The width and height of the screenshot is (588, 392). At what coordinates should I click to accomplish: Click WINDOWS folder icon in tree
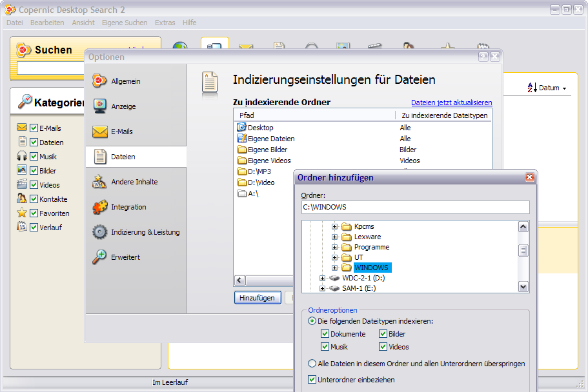point(347,268)
